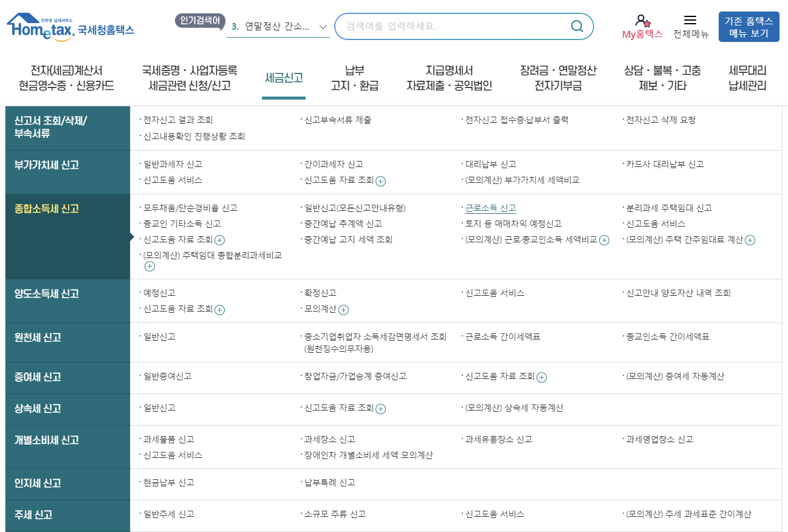Open (모의계산) 상속세 자동계산 link
Image resolution: width=788 pixels, height=532 pixels.
click(x=514, y=408)
